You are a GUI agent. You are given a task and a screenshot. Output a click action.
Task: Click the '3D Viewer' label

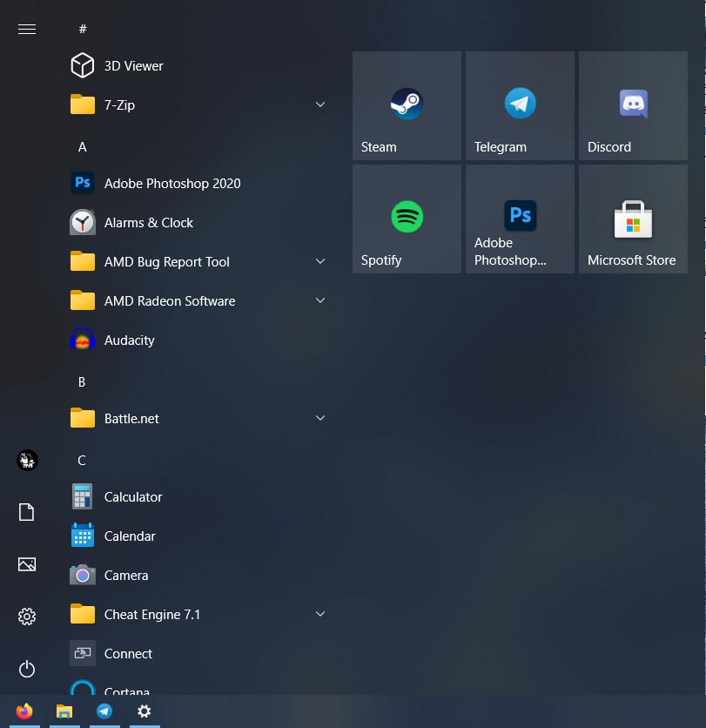(134, 66)
